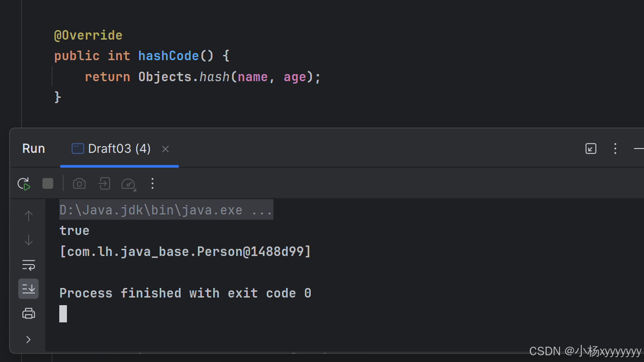644x362 pixels.
Task: Click the blue active-tab indicator bar
Action: pos(119,167)
